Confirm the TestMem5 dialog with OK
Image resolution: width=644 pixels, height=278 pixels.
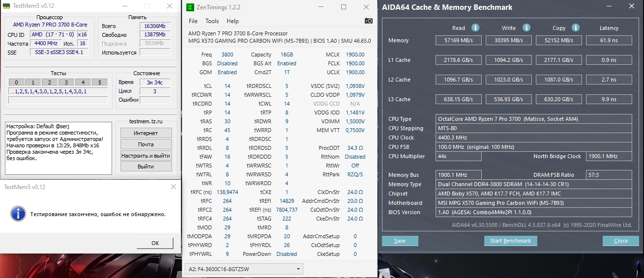(x=155, y=243)
